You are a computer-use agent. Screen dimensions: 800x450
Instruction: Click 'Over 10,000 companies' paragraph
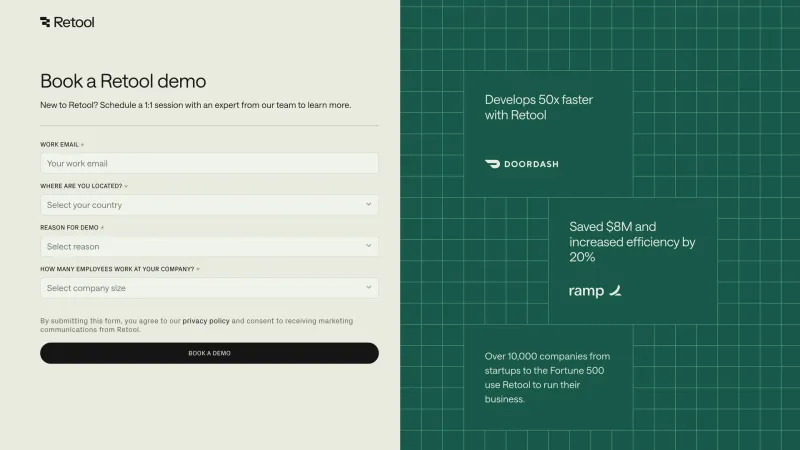pos(547,378)
